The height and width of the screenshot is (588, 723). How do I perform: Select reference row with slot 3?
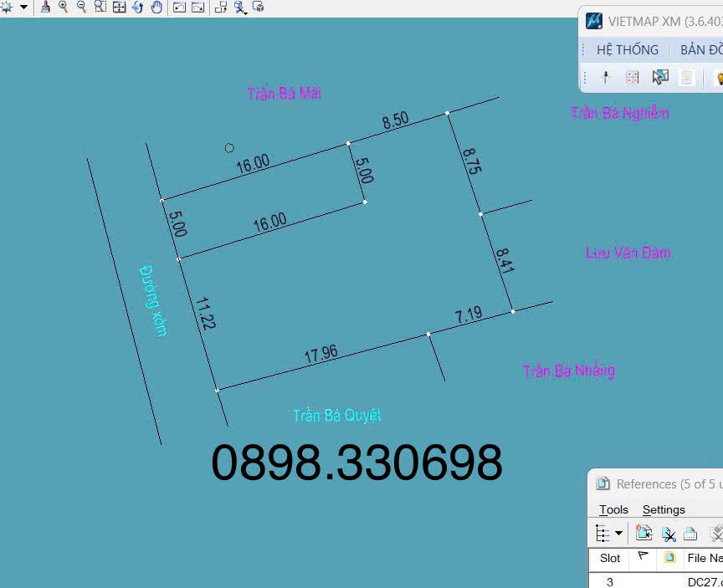(610, 581)
